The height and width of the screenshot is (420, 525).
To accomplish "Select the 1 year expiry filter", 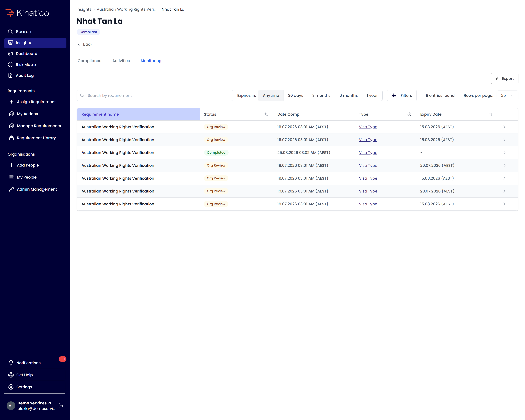I will click(372, 95).
